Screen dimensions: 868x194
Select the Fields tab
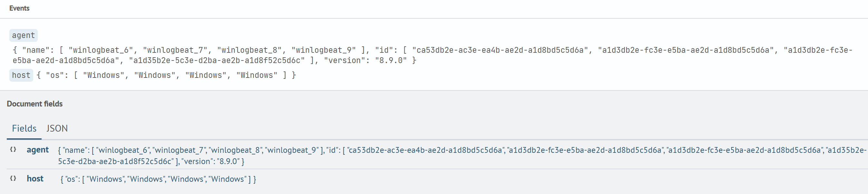tap(24, 128)
